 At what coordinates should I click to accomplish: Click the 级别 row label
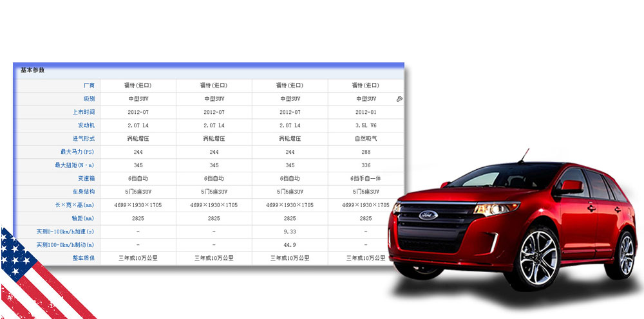[x=88, y=99]
